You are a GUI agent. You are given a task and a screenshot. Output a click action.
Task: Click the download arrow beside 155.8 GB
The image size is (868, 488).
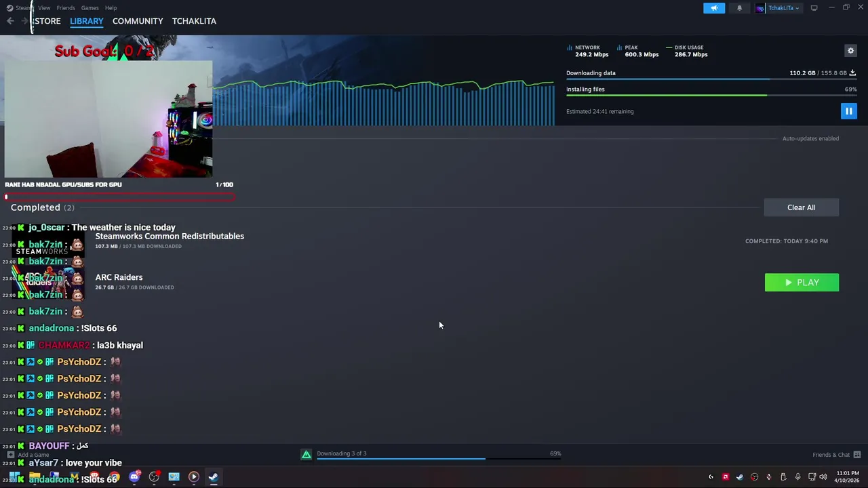[x=852, y=73]
